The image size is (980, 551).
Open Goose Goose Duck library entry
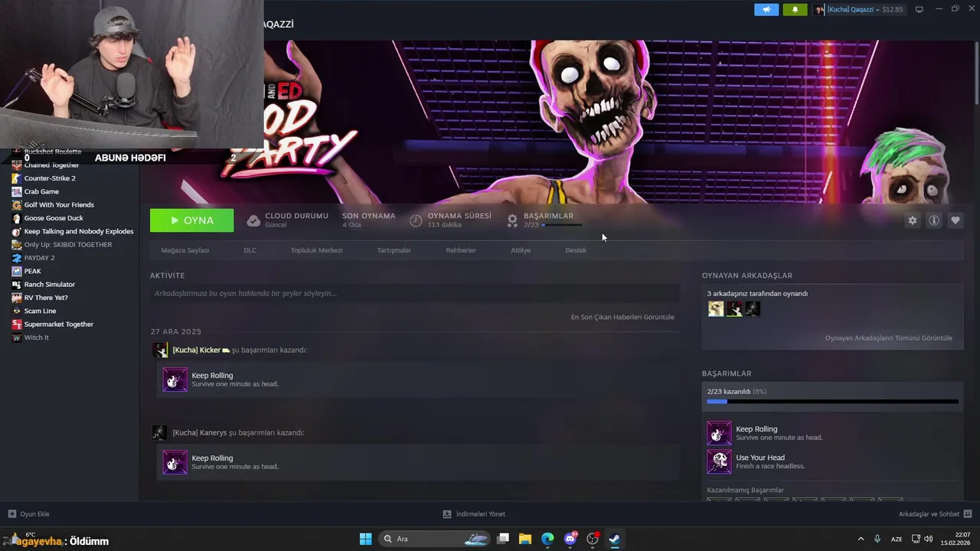tap(54, 218)
